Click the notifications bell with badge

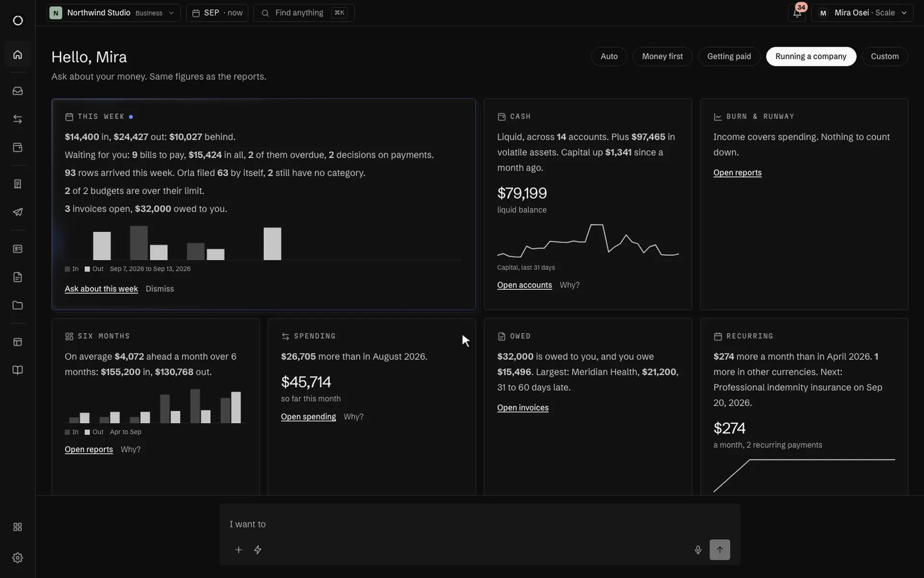point(797,13)
